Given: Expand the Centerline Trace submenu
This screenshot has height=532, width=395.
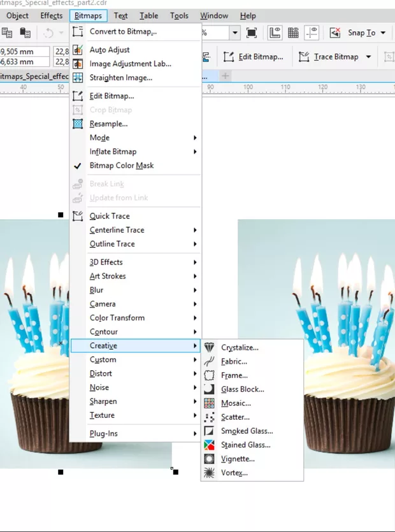Looking at the screenshot, I should click(x=136, y=230).
